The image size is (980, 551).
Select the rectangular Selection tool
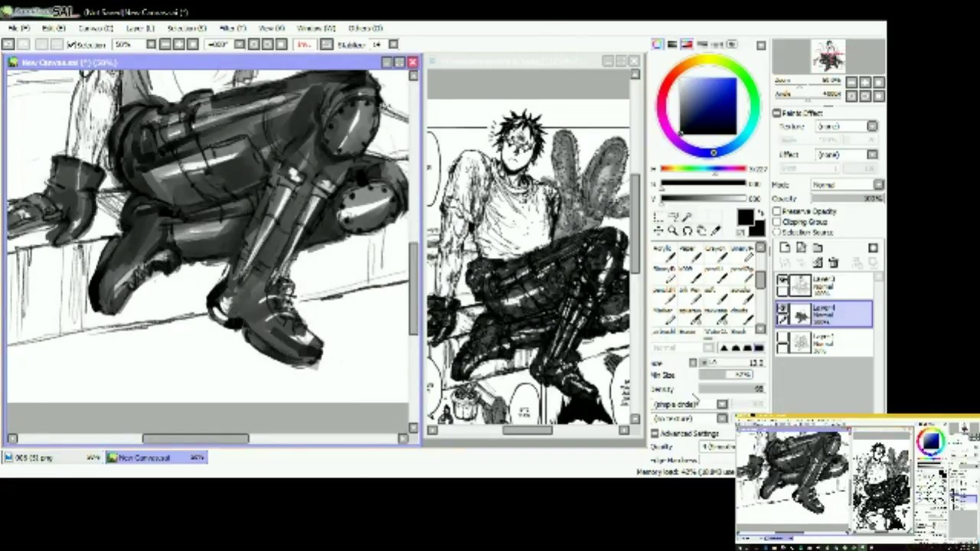point(658,218)
